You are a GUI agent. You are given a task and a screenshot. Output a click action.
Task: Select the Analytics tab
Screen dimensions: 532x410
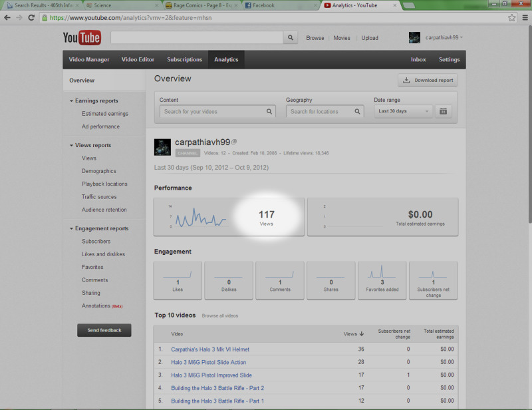[226, 59]
